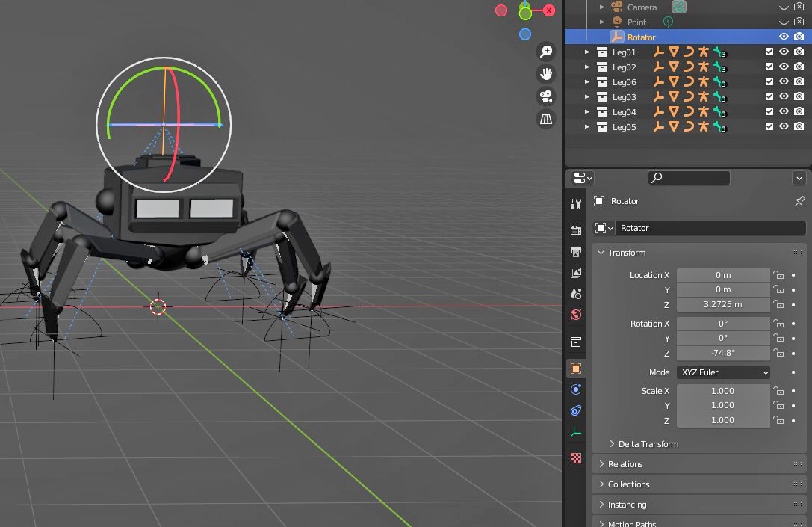The height and width of the screenshot is (527, 812).
Task: Open the Output properties printer icon
Action: 576,252
